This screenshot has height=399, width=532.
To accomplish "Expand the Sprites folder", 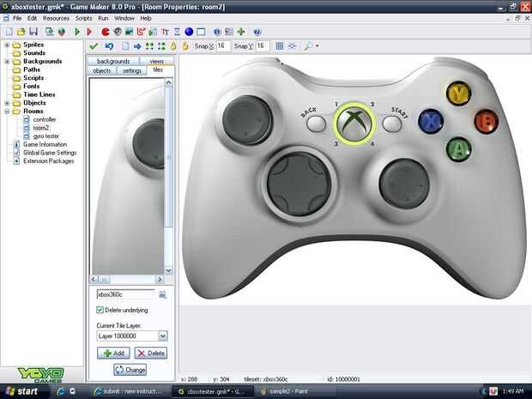I will [7, 45].
